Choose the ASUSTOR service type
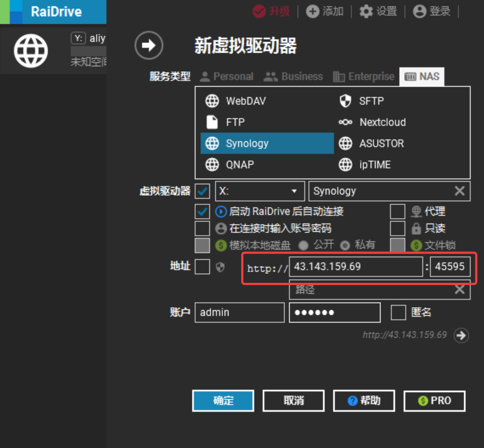 (401, 144)
